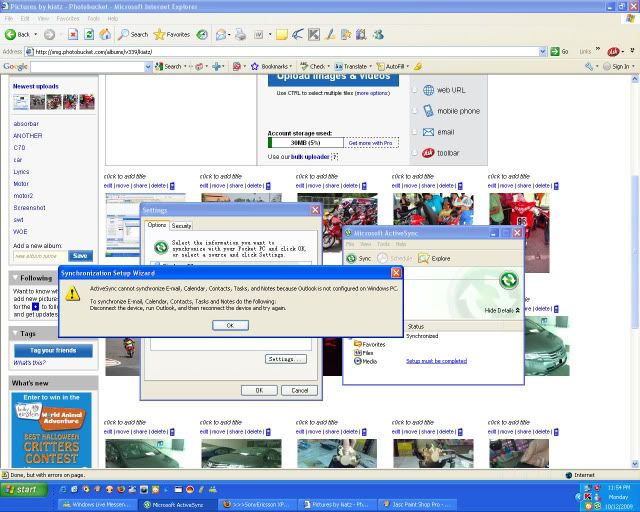This screenshot has height=512, width=640.
Task: Click the new album name input field
Action: pos(40,256)
